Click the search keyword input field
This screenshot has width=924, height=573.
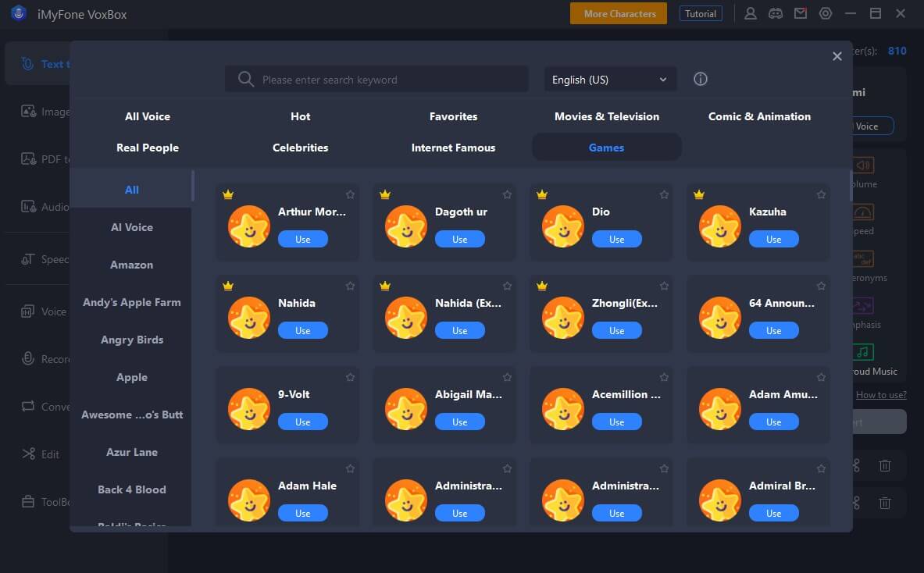click(376, 80)
